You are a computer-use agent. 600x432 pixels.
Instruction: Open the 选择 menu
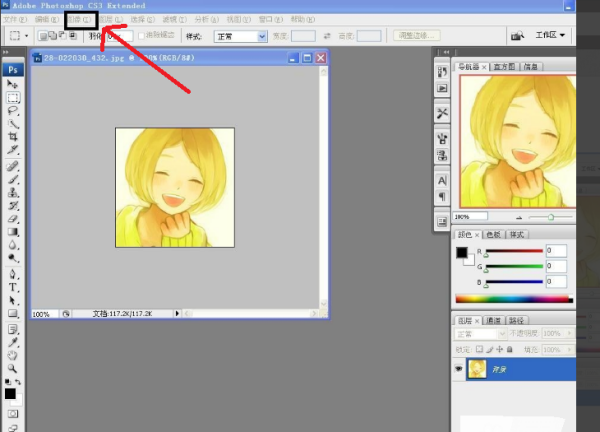point(142,19)
